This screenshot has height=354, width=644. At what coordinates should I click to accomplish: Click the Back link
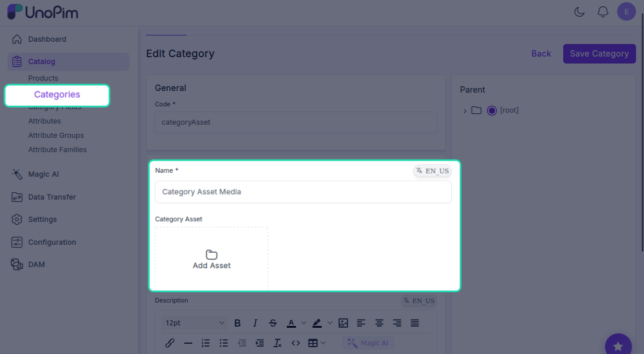[541, 54]
